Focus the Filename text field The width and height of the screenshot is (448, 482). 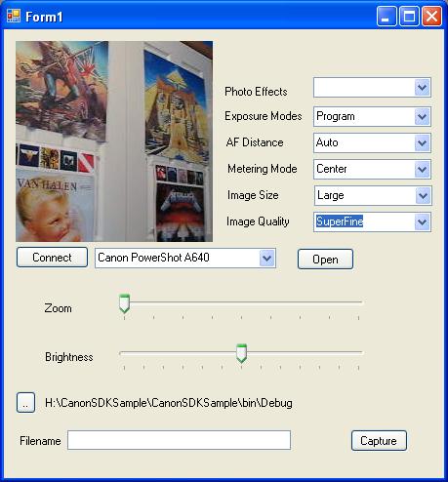point(179,440)
